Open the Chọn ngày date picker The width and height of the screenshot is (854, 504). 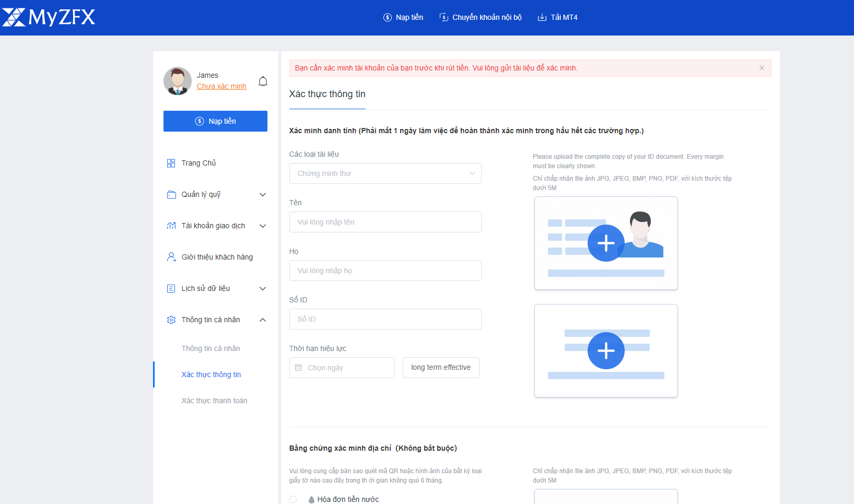[x=342, y=368]
